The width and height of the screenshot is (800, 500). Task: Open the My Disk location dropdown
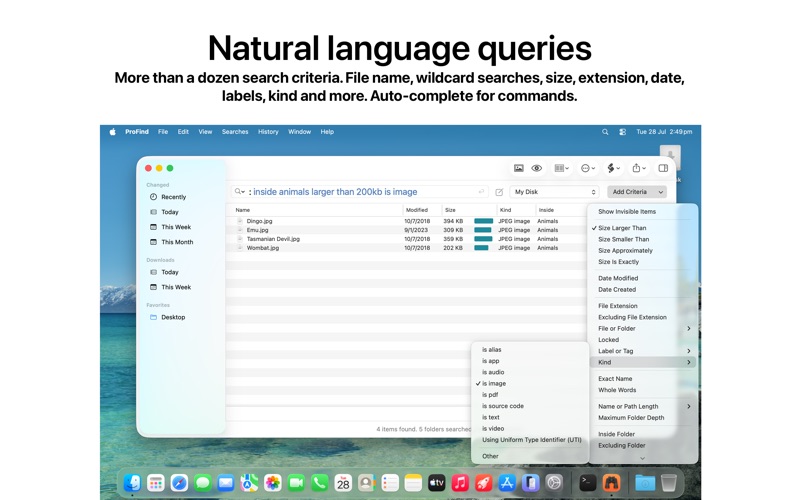click(555, 192)
